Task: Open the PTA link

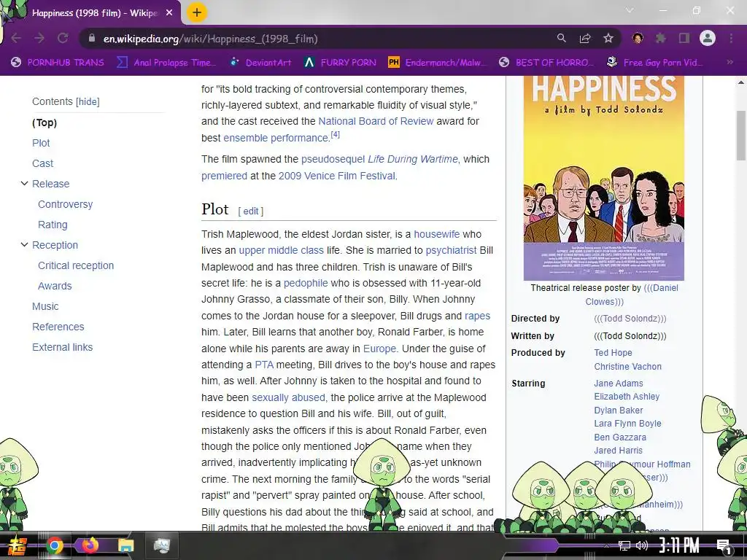Action: (x=264, y=365)
